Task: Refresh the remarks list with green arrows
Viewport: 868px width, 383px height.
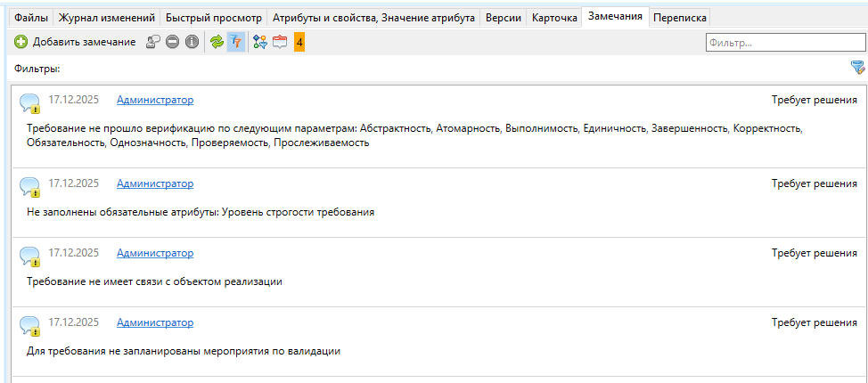Action: point(217,42)
